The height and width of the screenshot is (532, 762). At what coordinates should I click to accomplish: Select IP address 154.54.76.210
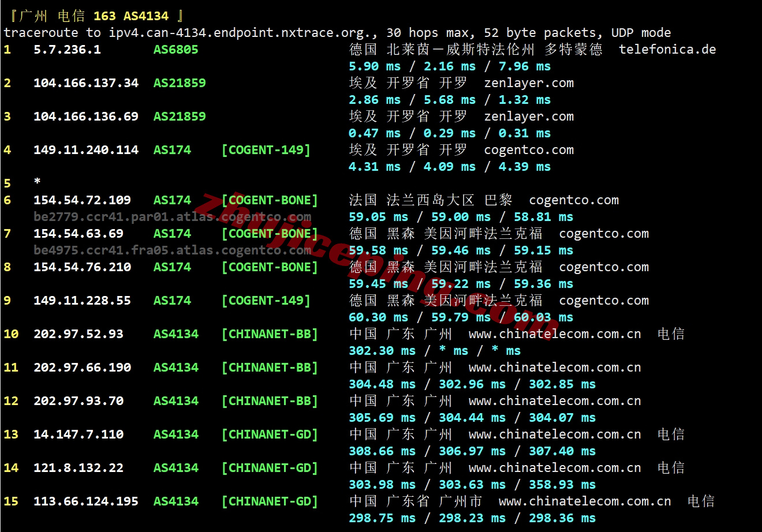(x=82, y=267)
